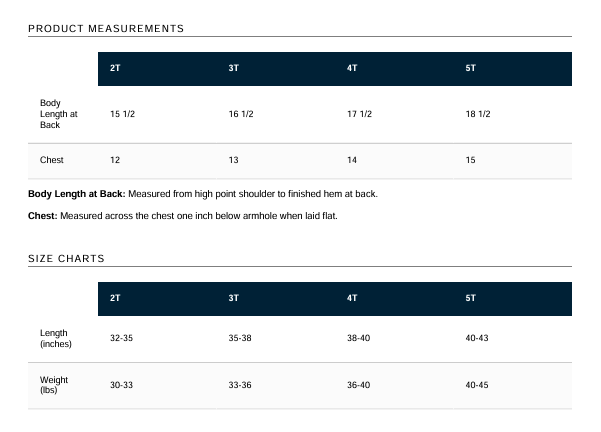Click the PRODUCT MEASUREMENTS heading
601x432 pixels.
point(106,29)
